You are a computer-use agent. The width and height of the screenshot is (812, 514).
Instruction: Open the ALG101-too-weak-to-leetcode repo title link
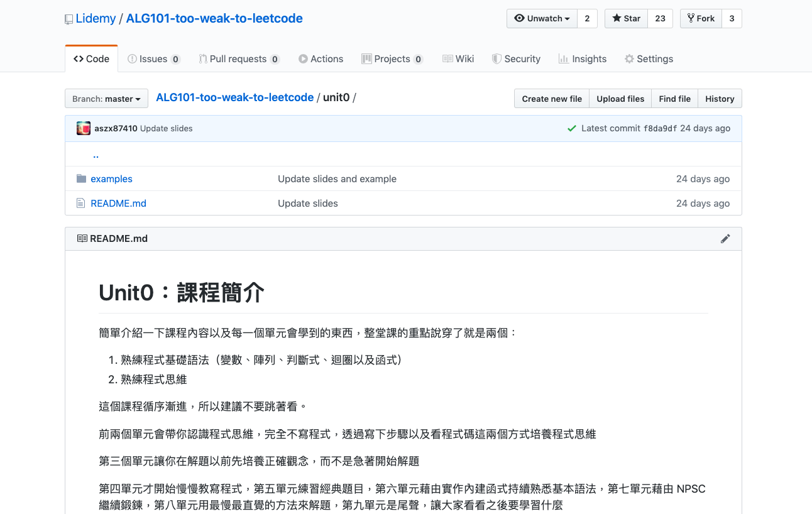coord(214,18)
